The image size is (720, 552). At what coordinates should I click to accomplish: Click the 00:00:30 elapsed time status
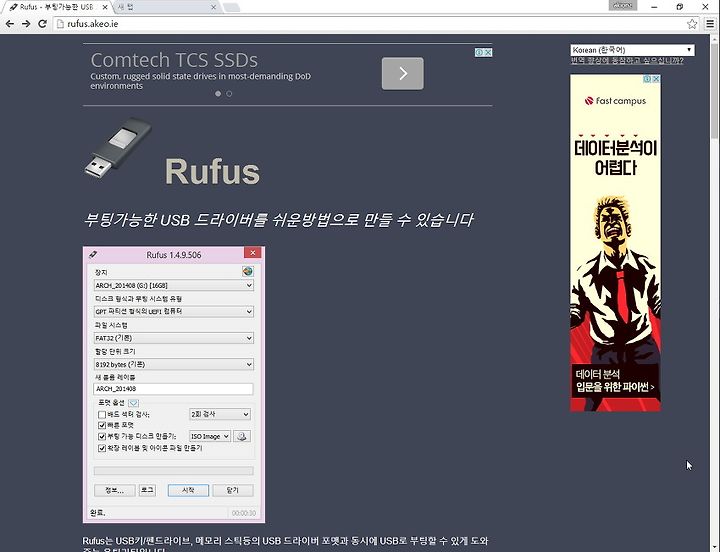coord(243,513)
